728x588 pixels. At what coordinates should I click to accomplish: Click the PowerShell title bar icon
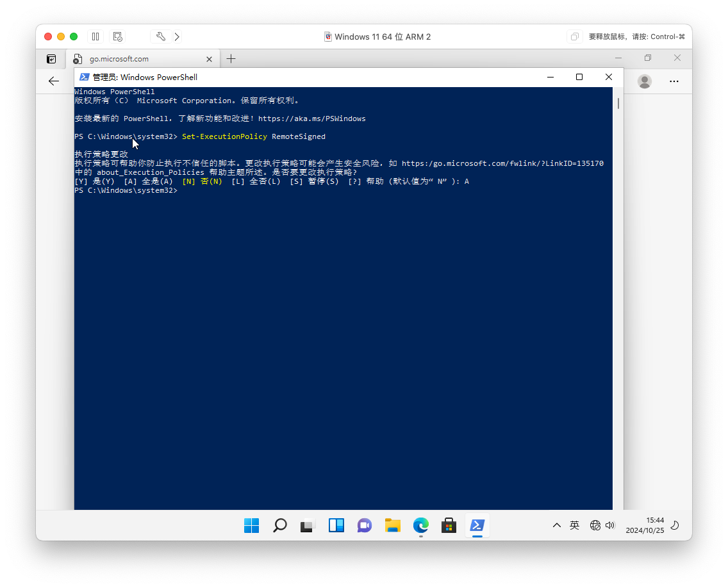point(85,77)
